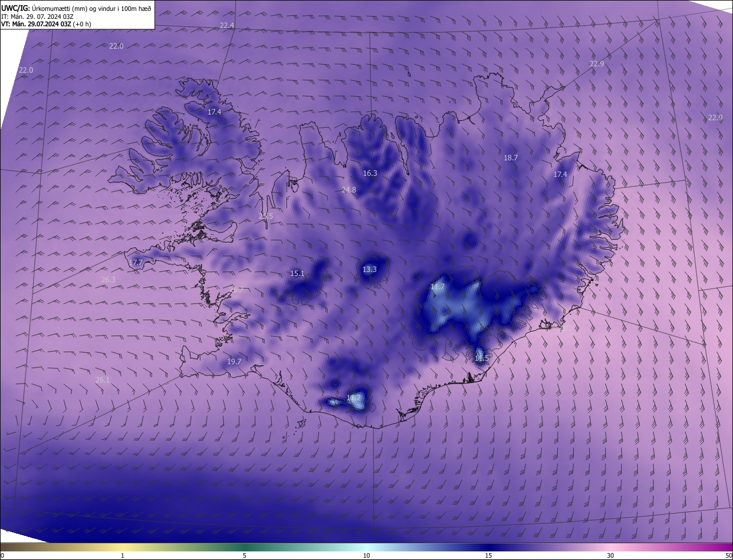733x560 pixels.
Task: Click the 19.7 value label
Action: pos(234,361)
